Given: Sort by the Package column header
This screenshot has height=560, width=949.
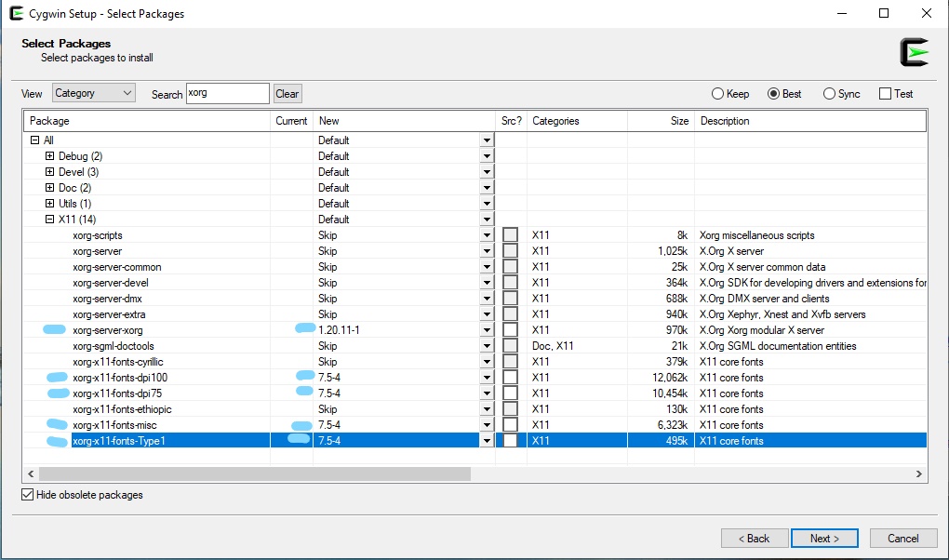Looking at the screenshot, I should [x=146, y=121].
